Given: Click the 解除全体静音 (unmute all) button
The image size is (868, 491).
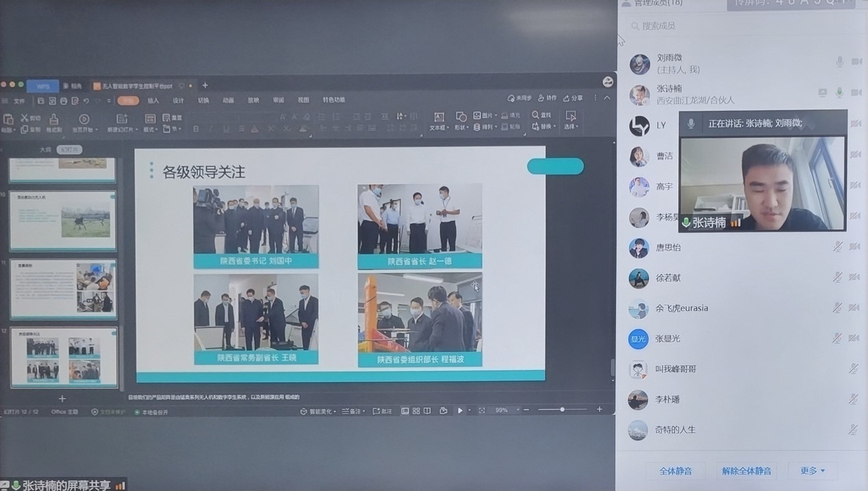Looking at the screenshot, I should click(x=746, y=470).
